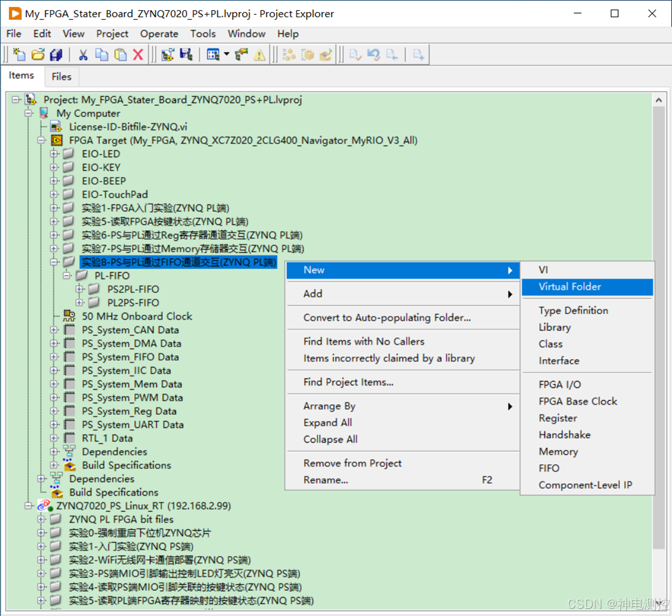
Task: Click the Paste clipboard icon
Action: click(120, 54)
